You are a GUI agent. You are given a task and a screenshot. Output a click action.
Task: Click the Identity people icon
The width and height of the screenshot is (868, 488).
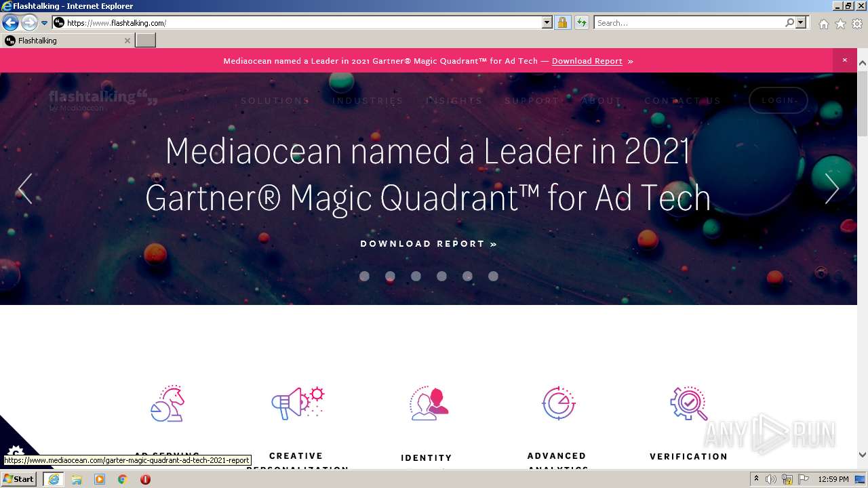pos(429,403)
